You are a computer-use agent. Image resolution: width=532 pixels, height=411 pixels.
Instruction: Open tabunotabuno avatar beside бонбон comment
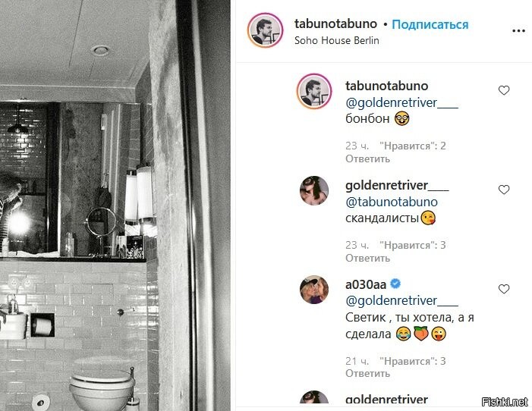pyautogui.click(x=314, y=91)
